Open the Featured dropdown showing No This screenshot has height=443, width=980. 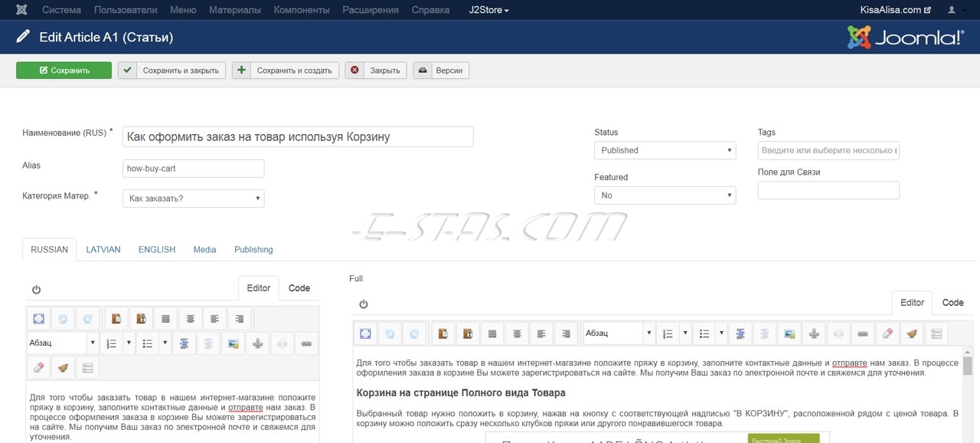point(665,195)
